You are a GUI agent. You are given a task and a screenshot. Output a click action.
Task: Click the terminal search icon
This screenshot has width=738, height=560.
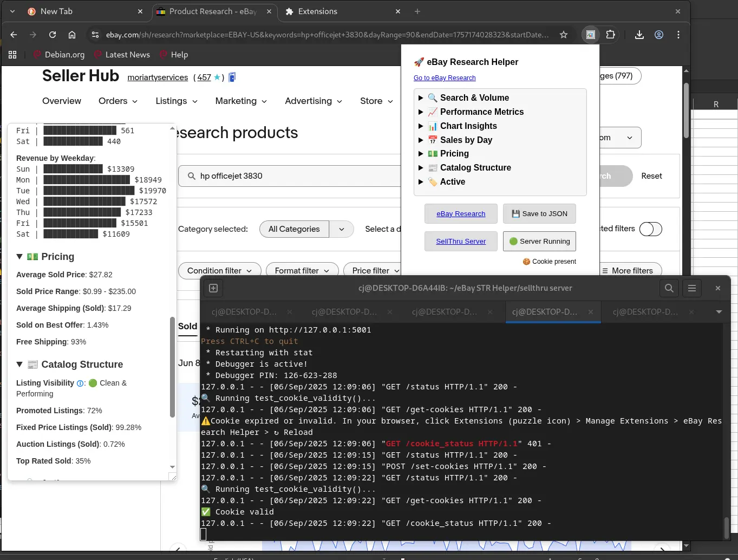(669, 288)
